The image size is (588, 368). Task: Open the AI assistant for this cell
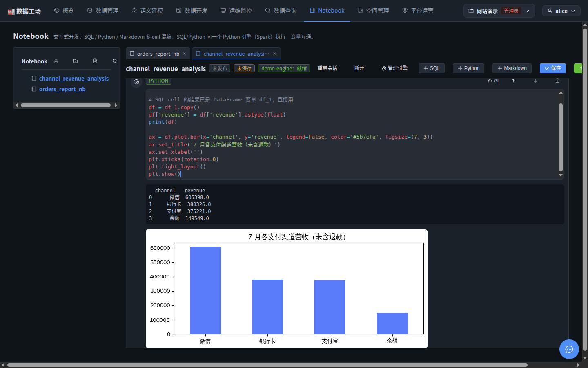[493, 81]
